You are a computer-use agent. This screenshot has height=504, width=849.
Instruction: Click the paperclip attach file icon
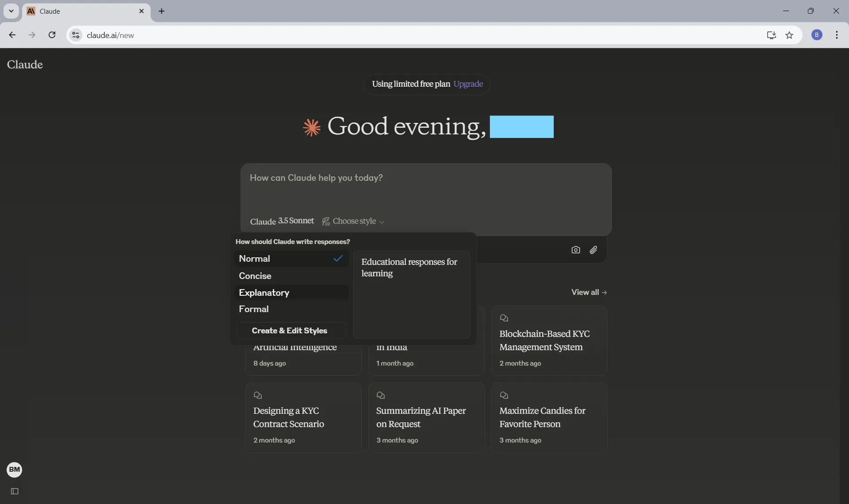point(593,250)
